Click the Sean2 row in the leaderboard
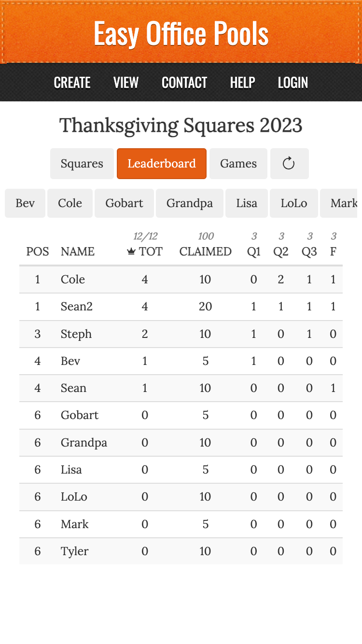The image size is (362, 644). pos(181,307)
